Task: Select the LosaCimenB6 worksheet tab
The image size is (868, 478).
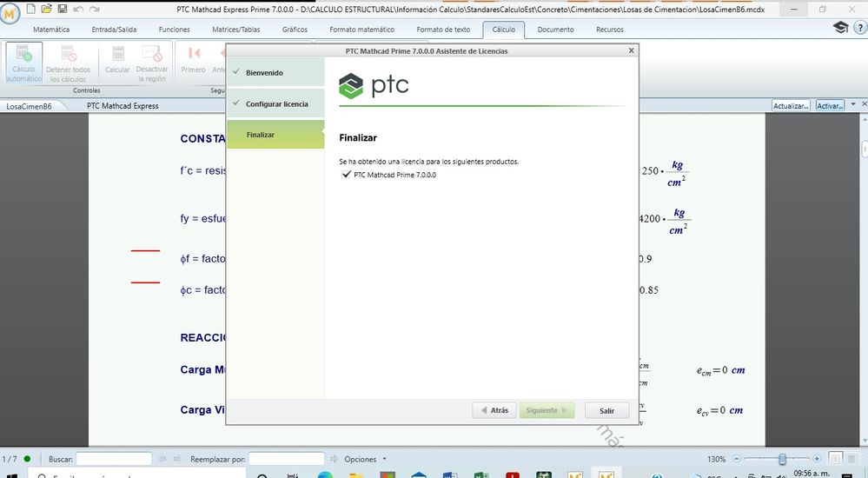Action: click(x=29, y=106)
